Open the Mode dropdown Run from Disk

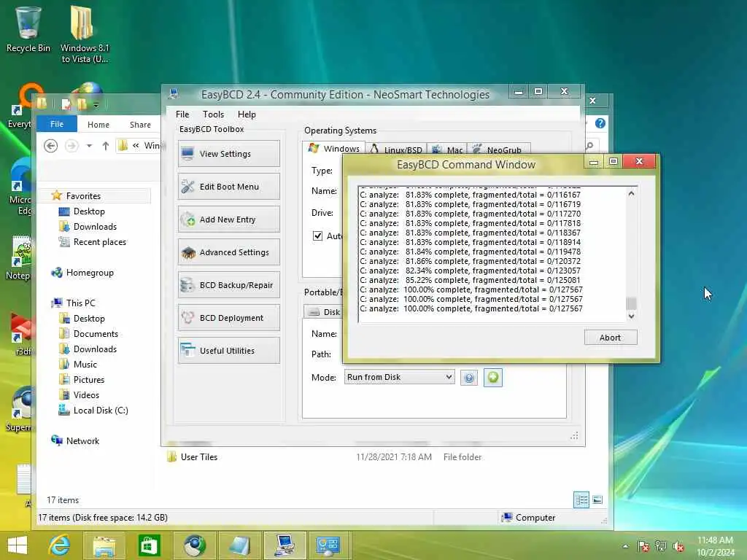coord(399,377)
